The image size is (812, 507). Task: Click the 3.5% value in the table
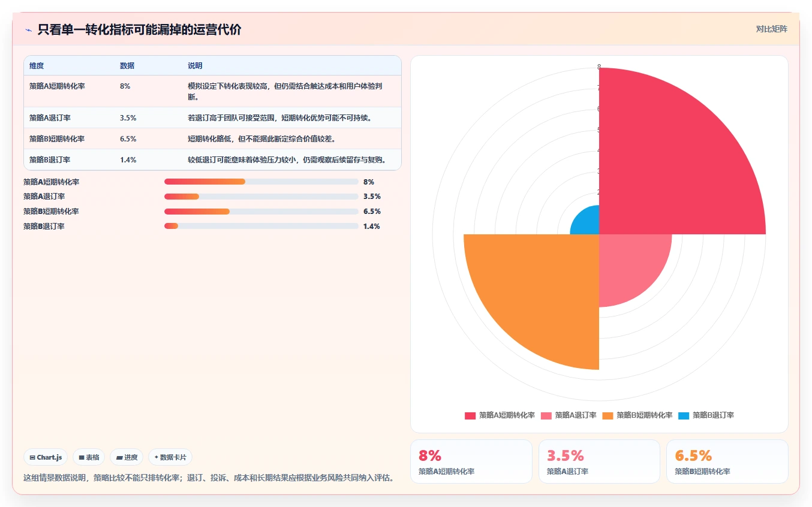[x=128, y=118]
